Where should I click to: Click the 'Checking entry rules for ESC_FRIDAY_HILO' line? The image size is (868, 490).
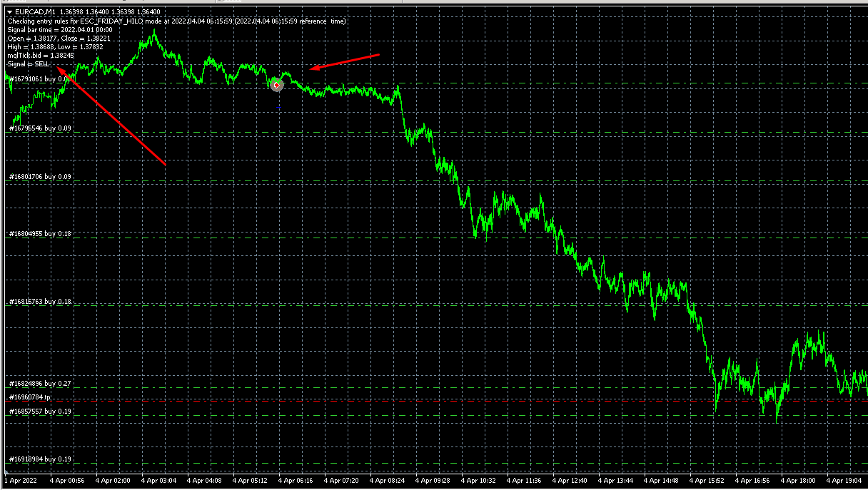(177, 21)
